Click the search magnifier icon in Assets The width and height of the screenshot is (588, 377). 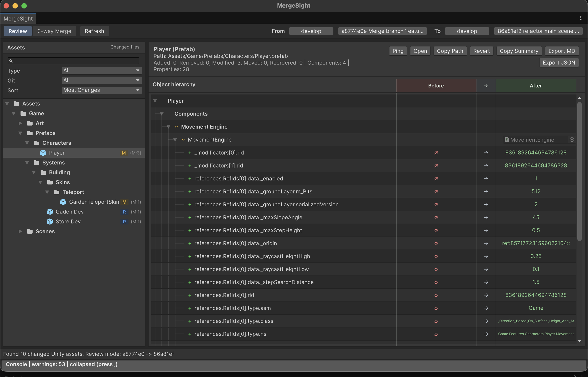click(x=11, y=61)
